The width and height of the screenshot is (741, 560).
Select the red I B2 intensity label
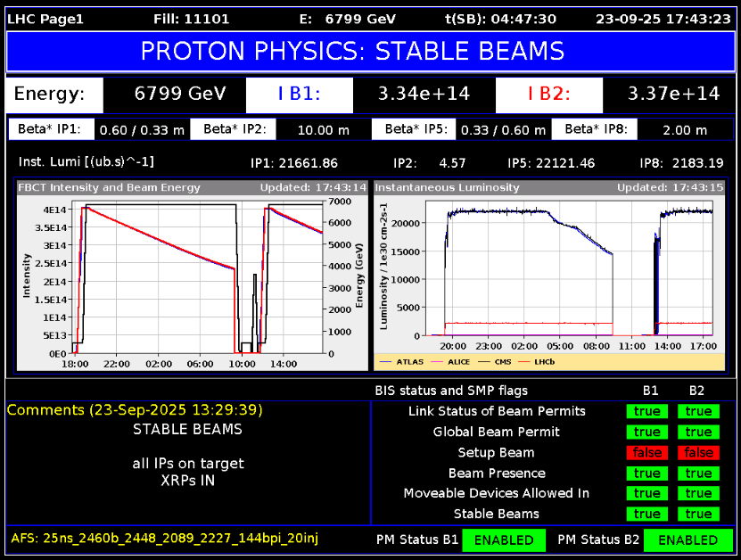pyautogui.click(x=548, y=95)
